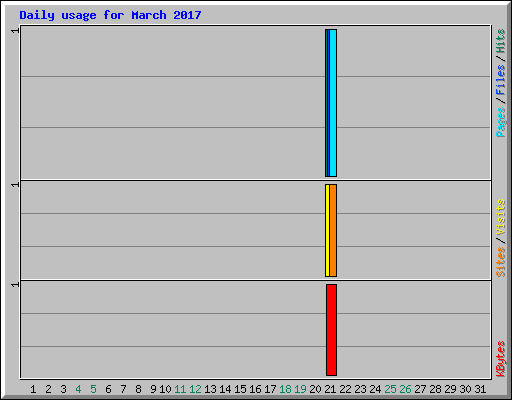Click day '31' on the x-axis

click(480, 389)
